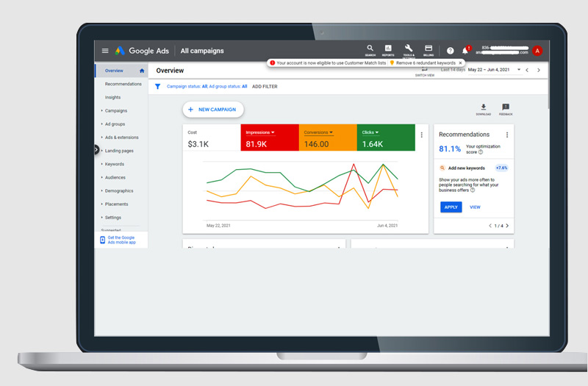This screenshot has width=588, height=386.
Task: Select Recommendations in left navigation
Action: (123, 84)
